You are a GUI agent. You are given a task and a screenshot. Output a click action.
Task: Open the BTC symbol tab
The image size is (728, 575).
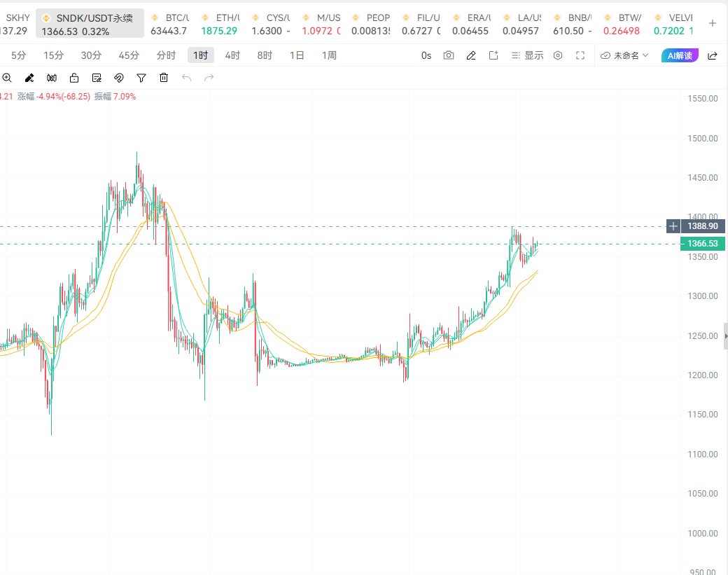pyautogui.click(x=170, y=24)
